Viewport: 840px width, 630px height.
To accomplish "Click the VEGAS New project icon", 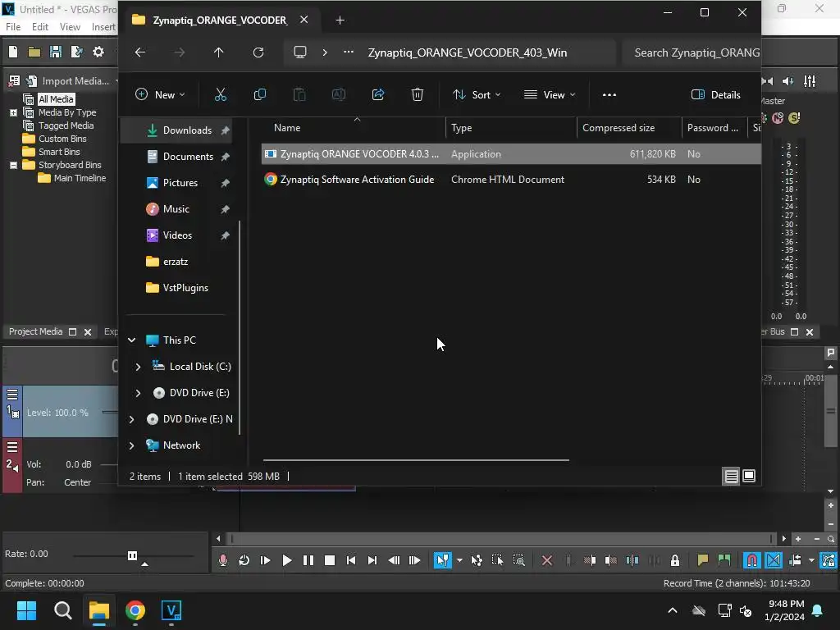I will coord(13,52).
